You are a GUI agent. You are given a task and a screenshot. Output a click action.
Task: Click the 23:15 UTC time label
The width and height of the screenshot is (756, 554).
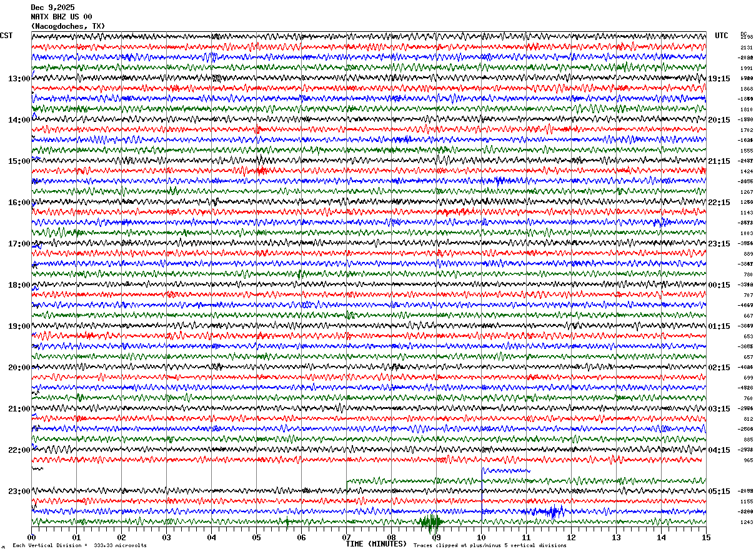[x=719, y=244]
